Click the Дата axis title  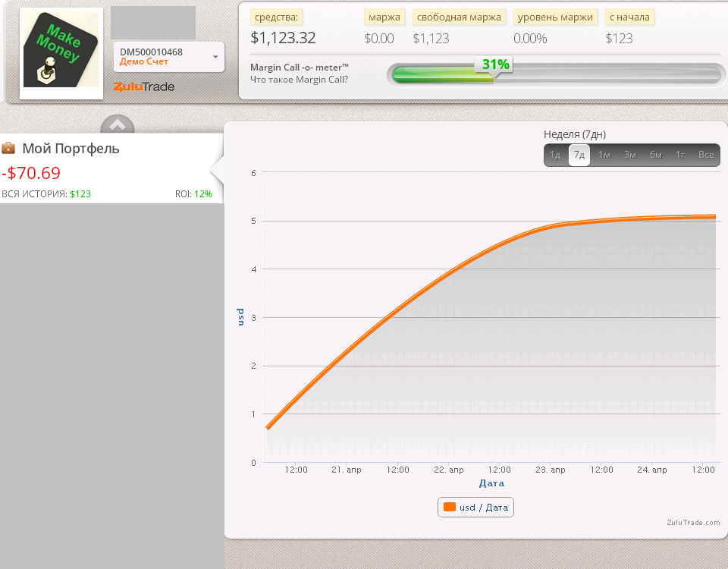click(491, 483)
